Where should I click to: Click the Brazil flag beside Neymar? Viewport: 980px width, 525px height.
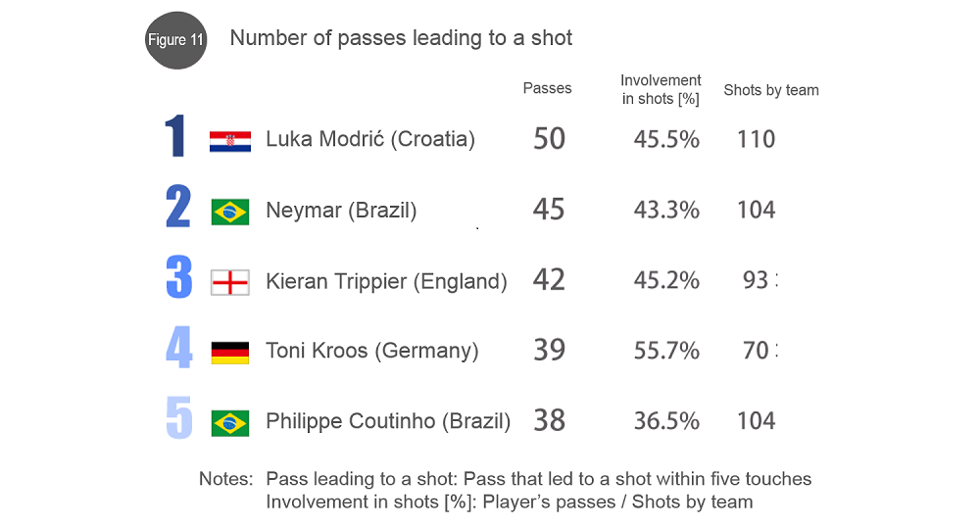230,212
